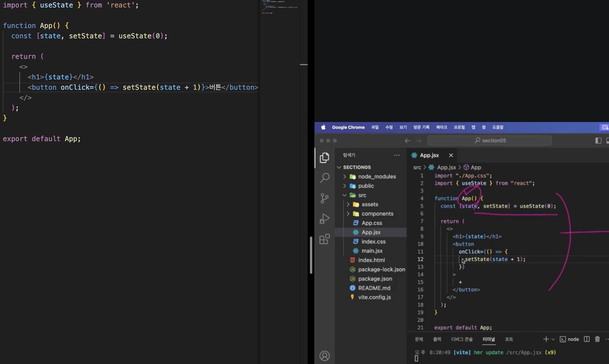Expand the components folder
609x364 pixels.
click(348, 214)
